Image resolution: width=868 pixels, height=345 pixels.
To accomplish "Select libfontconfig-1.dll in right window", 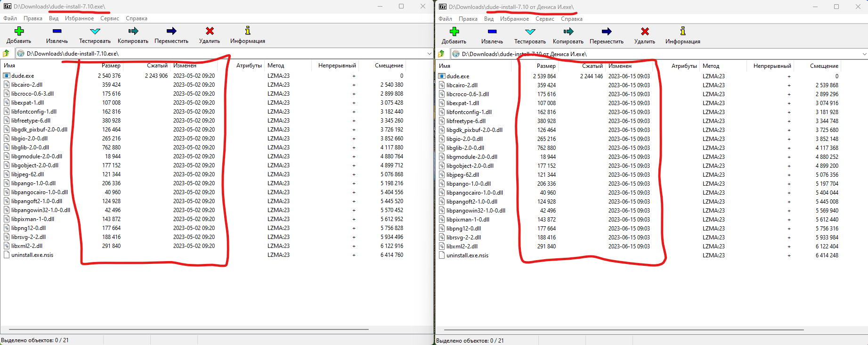I will tap(469, 112).
